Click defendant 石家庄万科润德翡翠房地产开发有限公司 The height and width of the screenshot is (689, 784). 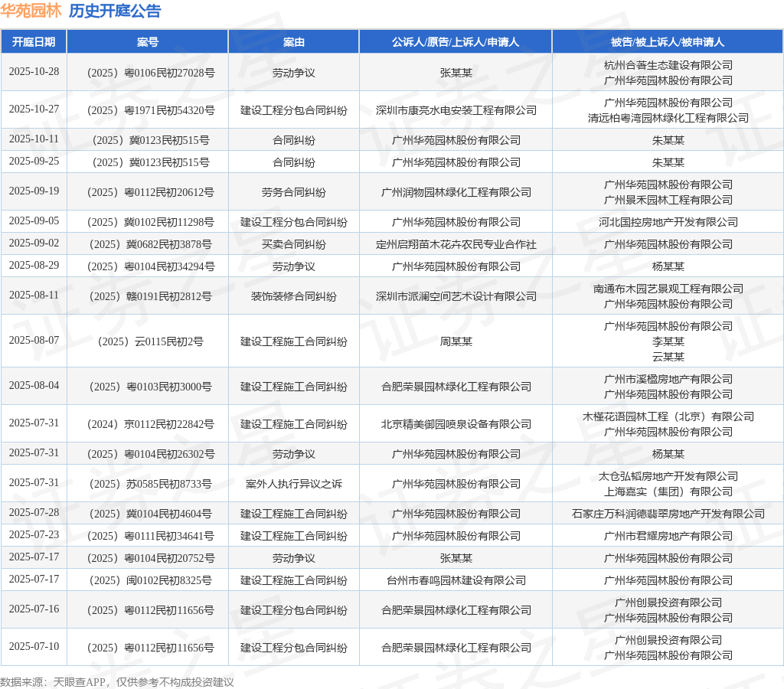coord(668,514)
